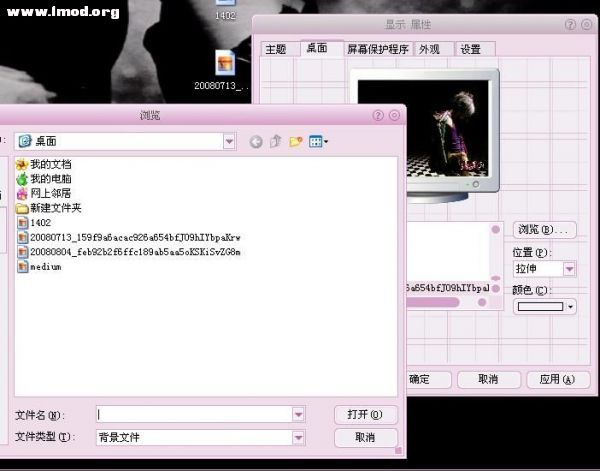Select the image file named 1402
Viewport: 600px width, 471px height.
tap(40, 223)
